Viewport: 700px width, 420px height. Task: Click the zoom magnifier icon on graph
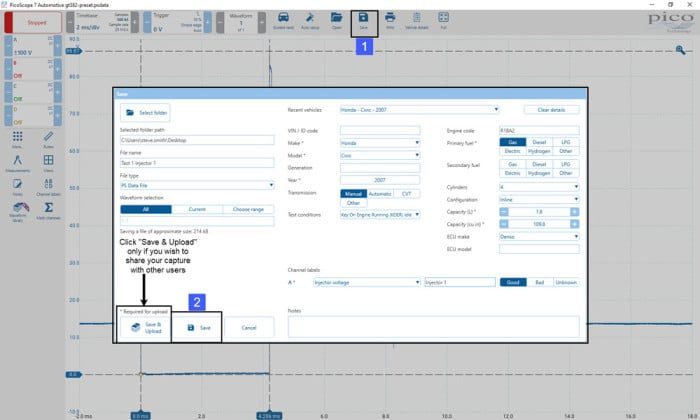pos(680,50)
